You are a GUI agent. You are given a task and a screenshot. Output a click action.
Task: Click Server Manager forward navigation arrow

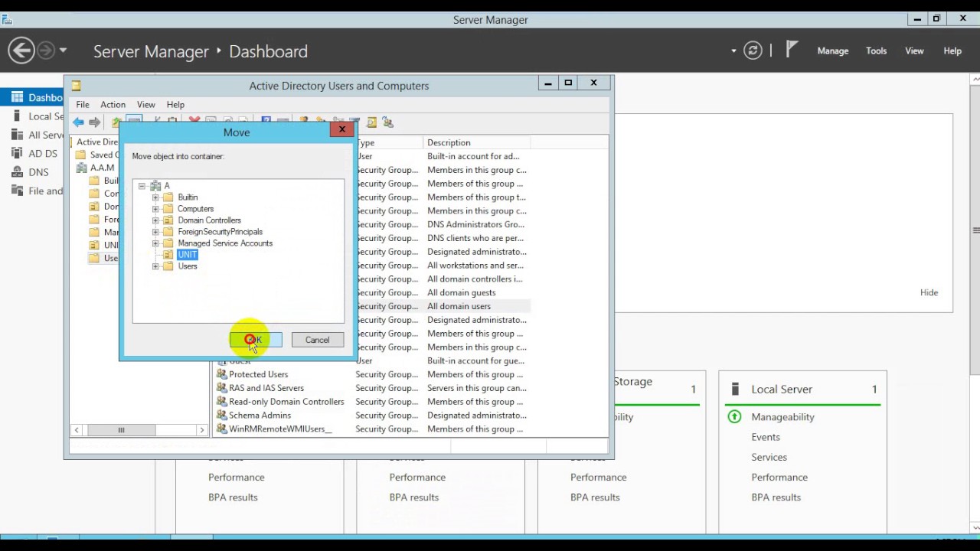point(47,51)
